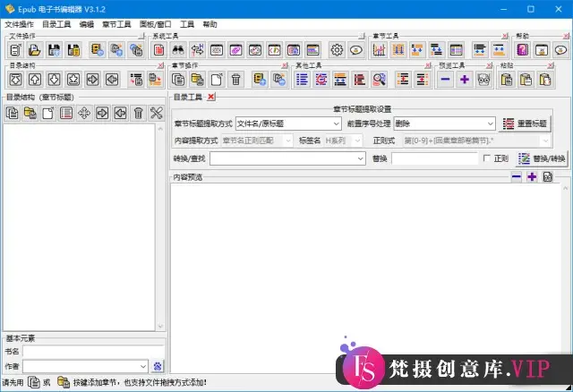Image resolution: width=573 pixels, height=392 pixels.
Task: Open the 章节标题提取方式 dropdown
Action: point(288,124)
